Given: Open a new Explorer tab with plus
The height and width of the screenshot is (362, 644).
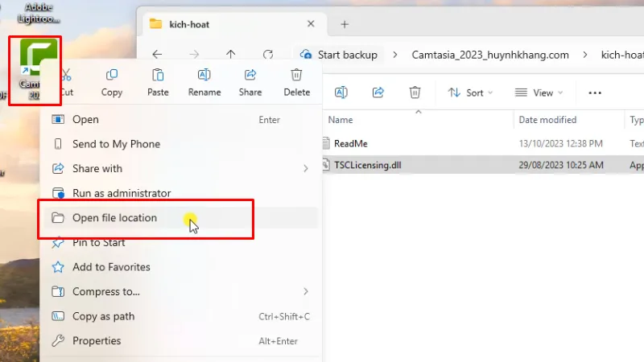Looking at the screenshot, I should [x=345, y=24].
